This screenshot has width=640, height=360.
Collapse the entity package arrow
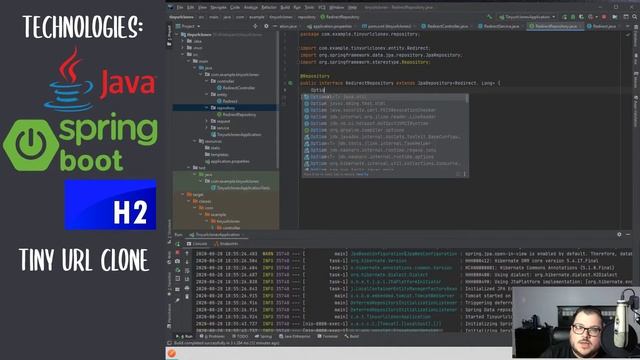207,94
